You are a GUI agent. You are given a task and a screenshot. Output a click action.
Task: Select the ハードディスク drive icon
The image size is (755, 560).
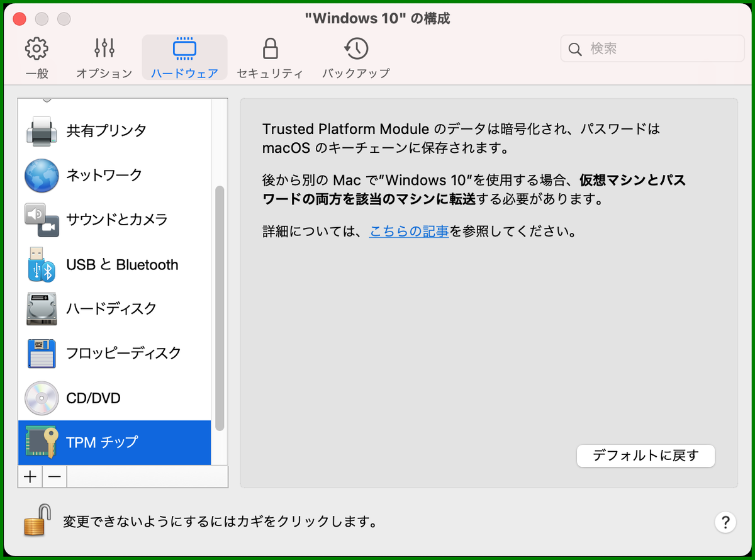(x=42, y=308)
